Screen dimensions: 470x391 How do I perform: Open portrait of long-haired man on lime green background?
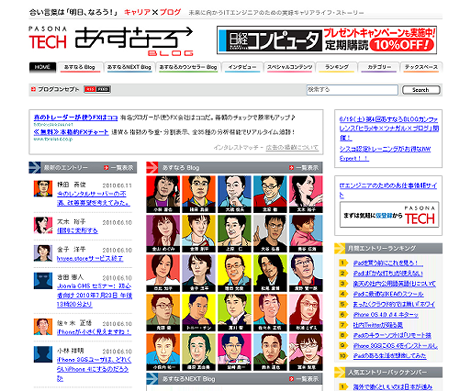tap(270, 273)
